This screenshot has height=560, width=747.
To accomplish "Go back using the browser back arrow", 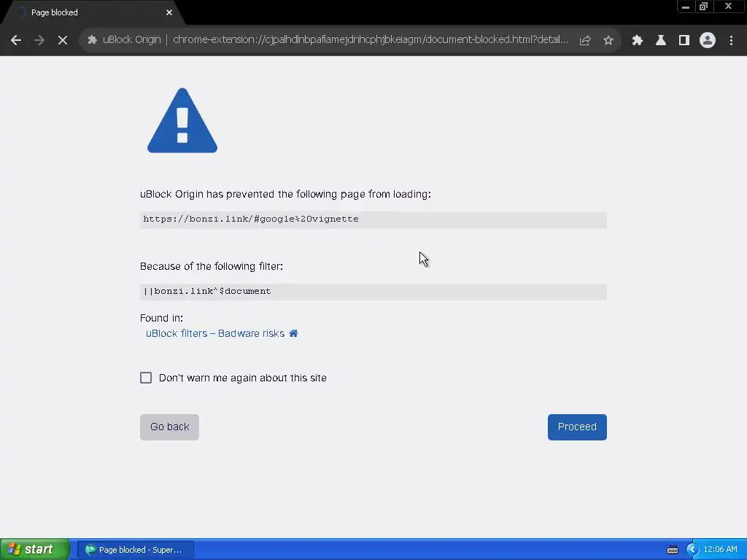I will 16,41.
